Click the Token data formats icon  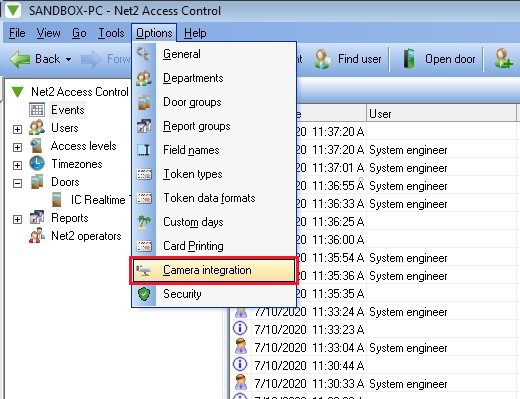[x=144, y=198]
